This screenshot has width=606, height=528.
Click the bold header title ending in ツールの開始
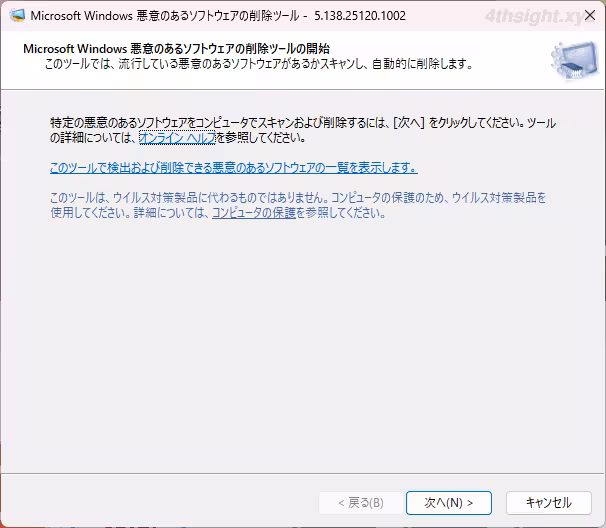click(x=176, y=49)
